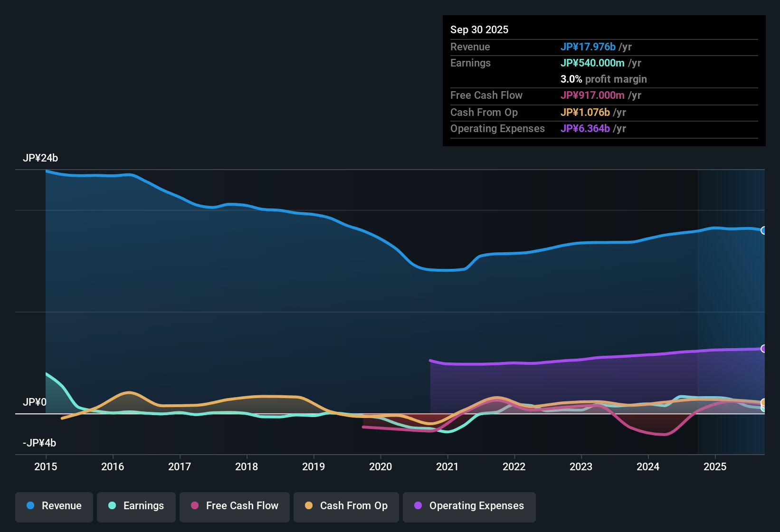Click the pink Free Cash Flow color marker
780x532 pixels.
(x=194, y=506)
